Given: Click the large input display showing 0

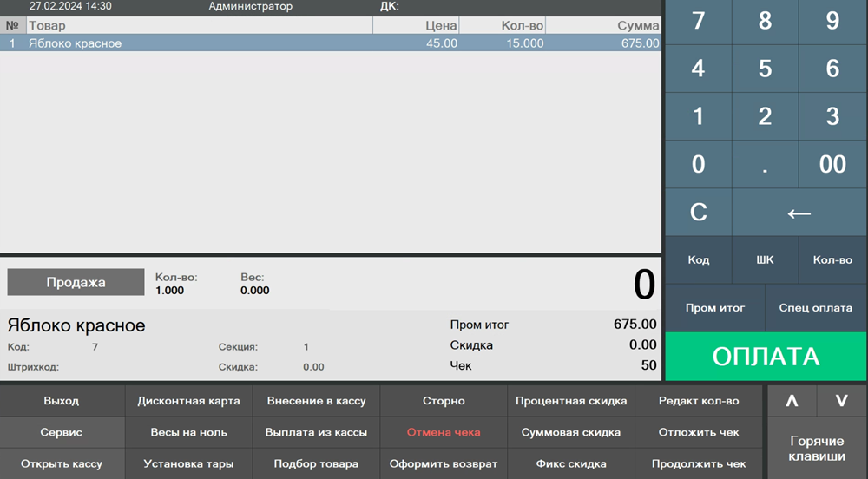Looking at the screenshot, I should [x=644, y=285].
